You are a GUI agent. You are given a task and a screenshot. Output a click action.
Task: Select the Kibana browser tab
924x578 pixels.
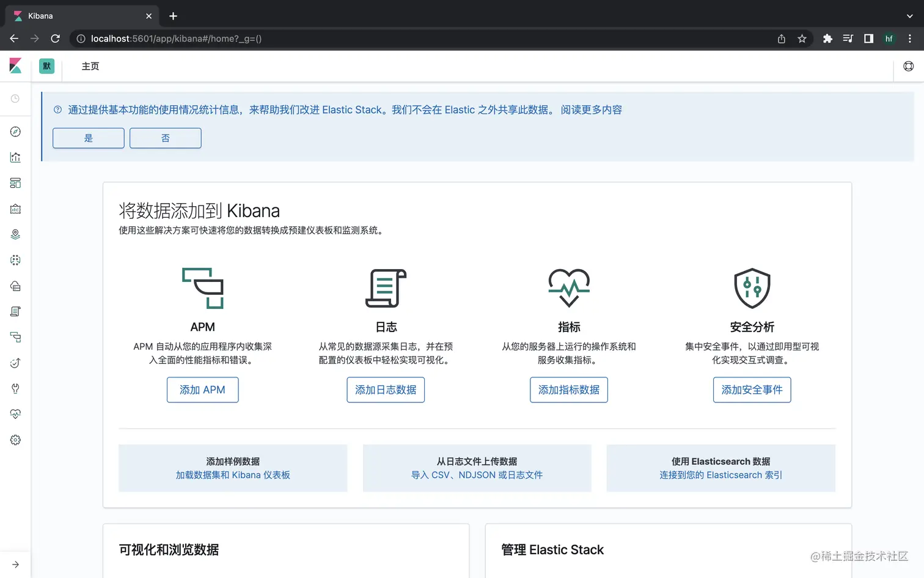click(82, 16)
